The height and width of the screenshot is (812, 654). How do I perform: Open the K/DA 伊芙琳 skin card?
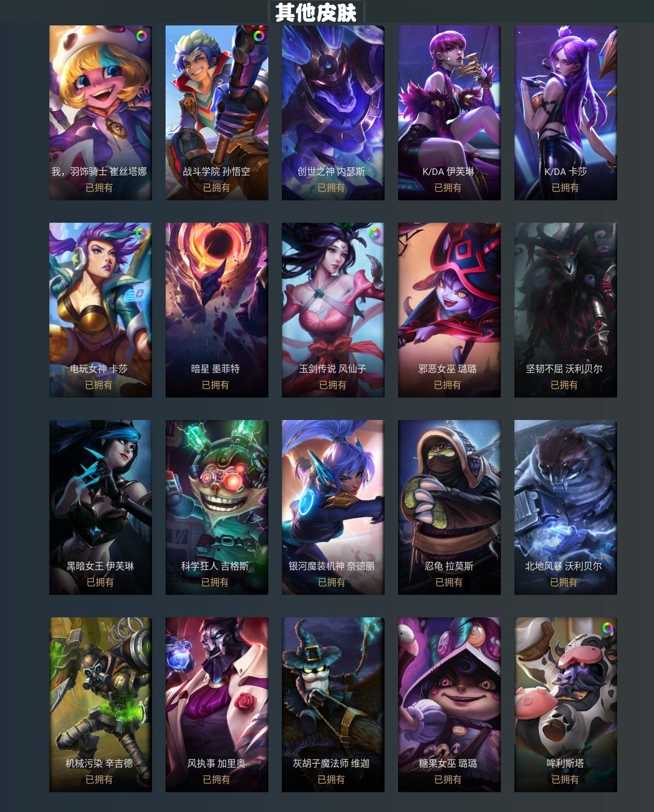point(449,113)
